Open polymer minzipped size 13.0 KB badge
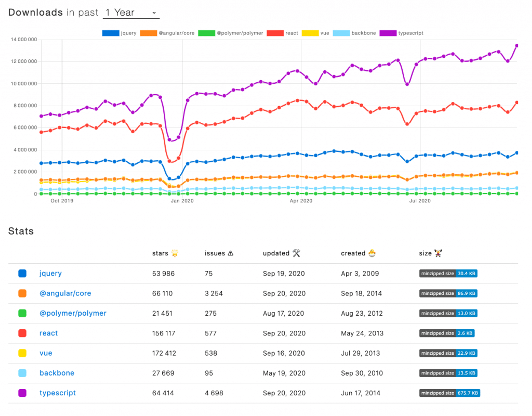 tap(448, 313)
